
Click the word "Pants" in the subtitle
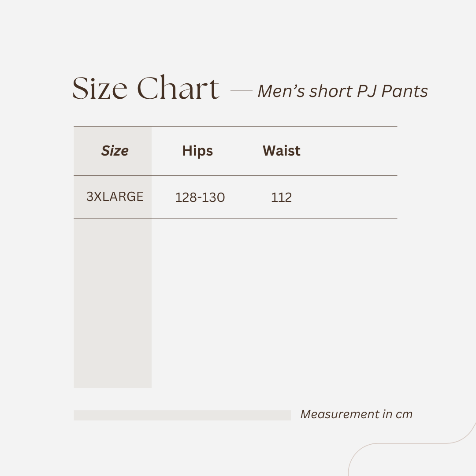(x=404, y=91)
